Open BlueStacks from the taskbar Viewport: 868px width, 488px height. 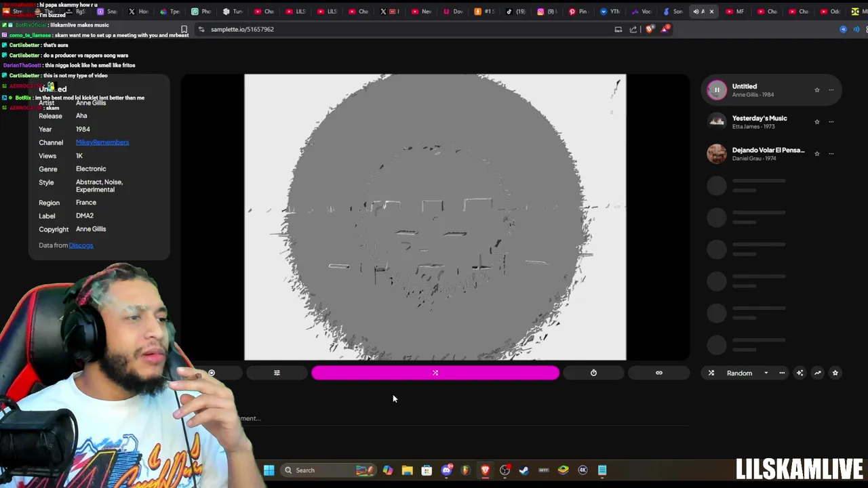[563, 470]
